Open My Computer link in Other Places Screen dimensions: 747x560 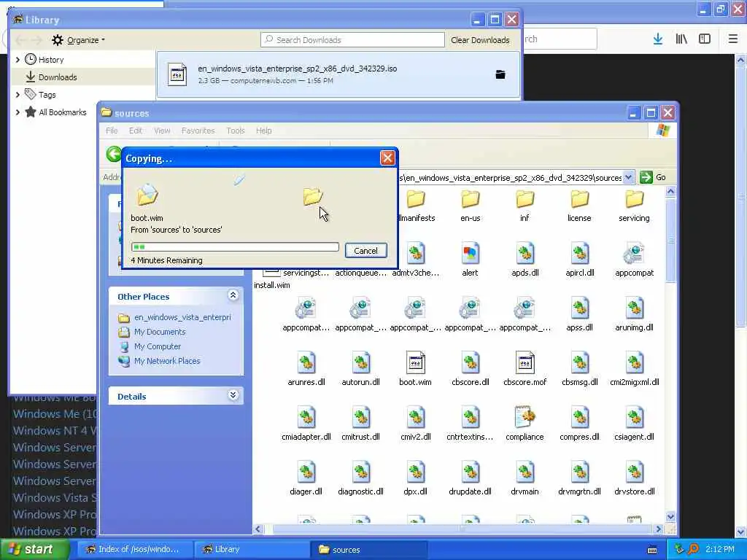point(158,346)
